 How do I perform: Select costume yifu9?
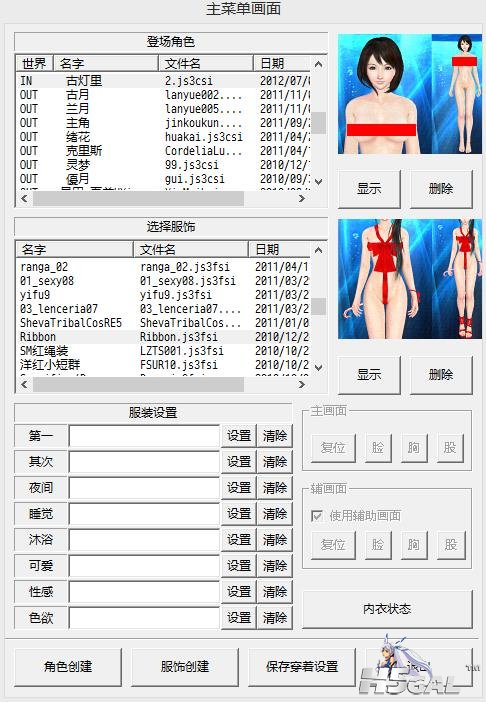pyautogui.click(x=163, y=295)
